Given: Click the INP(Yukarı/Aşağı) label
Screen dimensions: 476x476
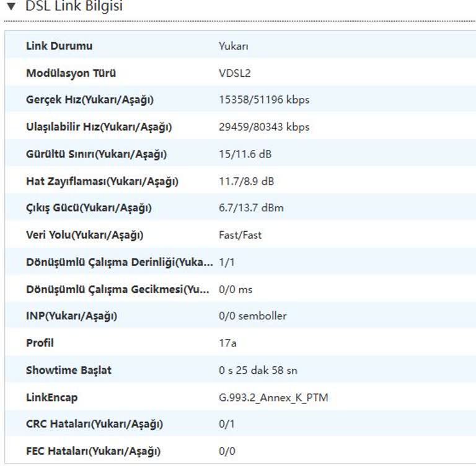Looking at the screenshot, I should [x=72, y=316].
